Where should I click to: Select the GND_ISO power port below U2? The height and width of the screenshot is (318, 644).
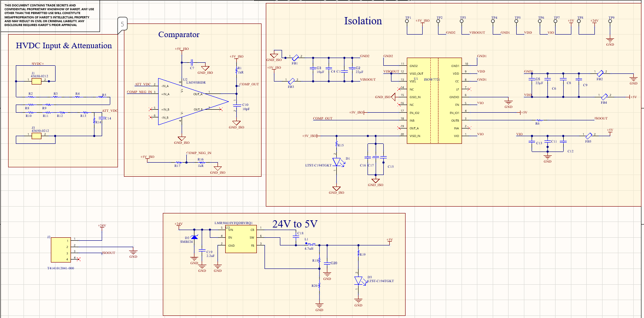tap(181, 140)
